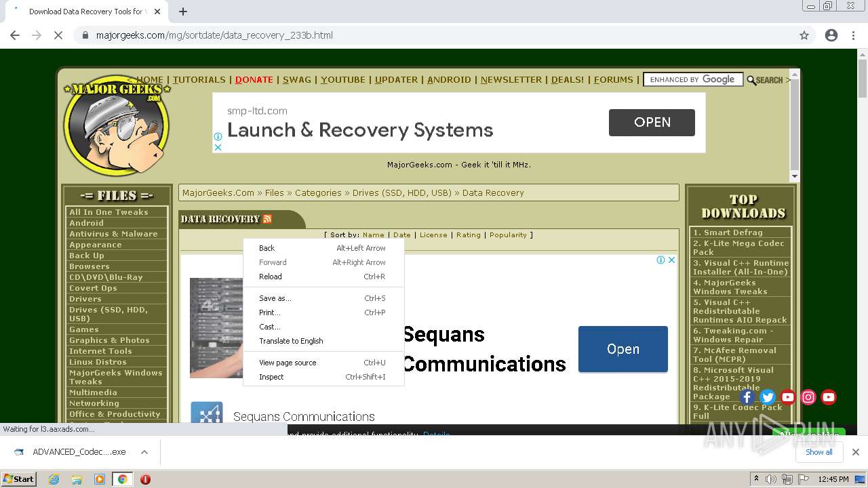Viewport: 868px width, 488px height.
Task: Show hidden system tray icons arrow
Action: [x=756, y=479]
